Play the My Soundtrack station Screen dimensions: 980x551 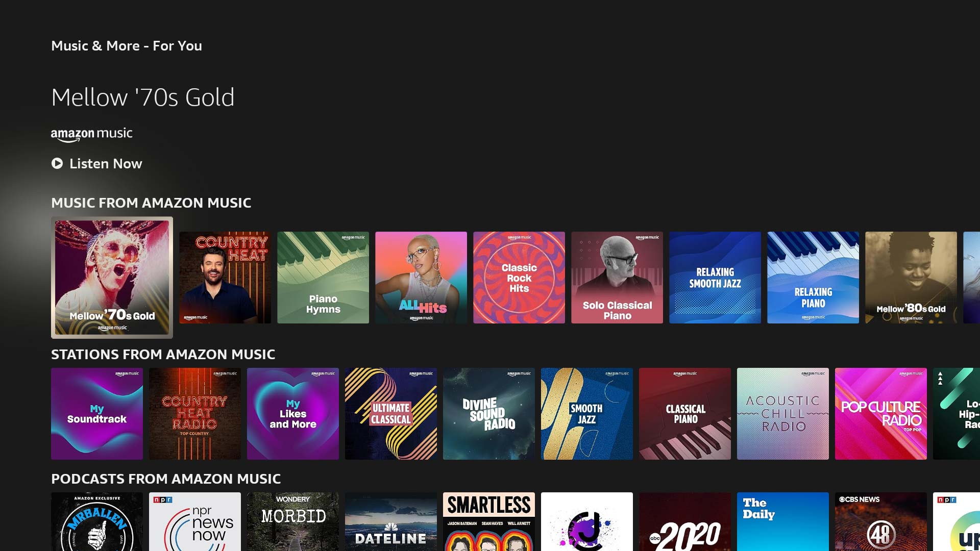(x=97, y=414)
